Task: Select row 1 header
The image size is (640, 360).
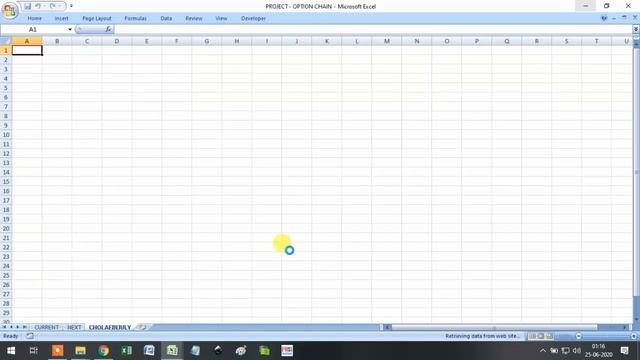Action: (6, 50)
